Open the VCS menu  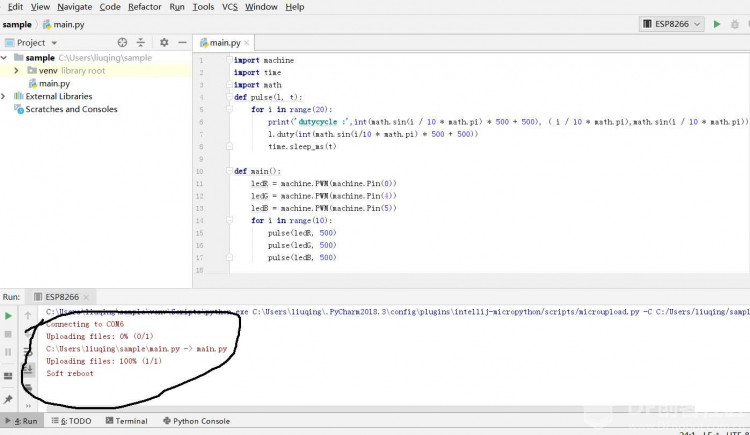pyautogui.click(x=230, y=7)
